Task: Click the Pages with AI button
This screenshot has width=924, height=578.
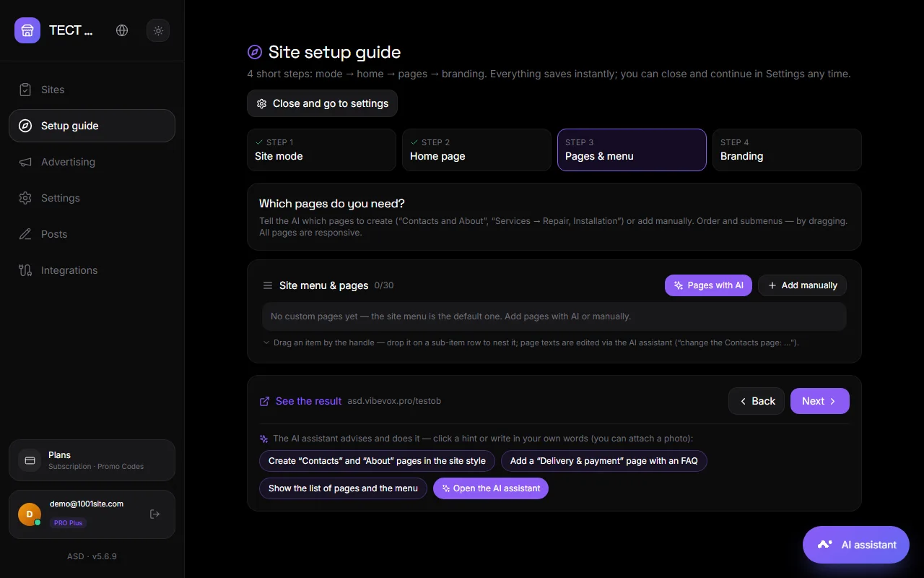Action: coord(708,285)
